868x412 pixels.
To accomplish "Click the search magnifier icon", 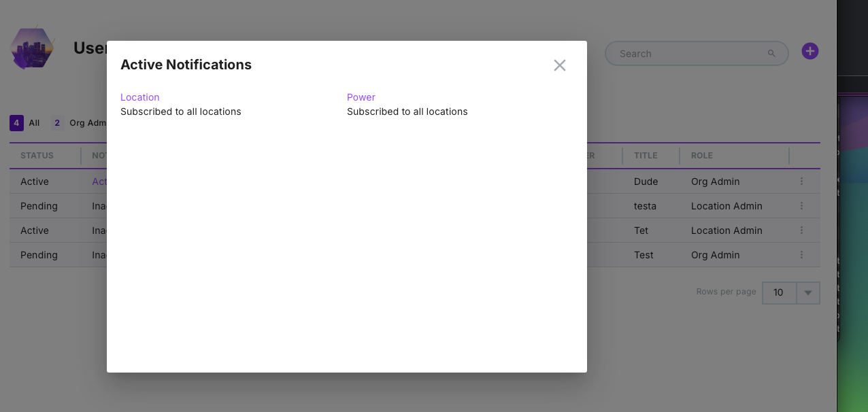I will (771, 53).
